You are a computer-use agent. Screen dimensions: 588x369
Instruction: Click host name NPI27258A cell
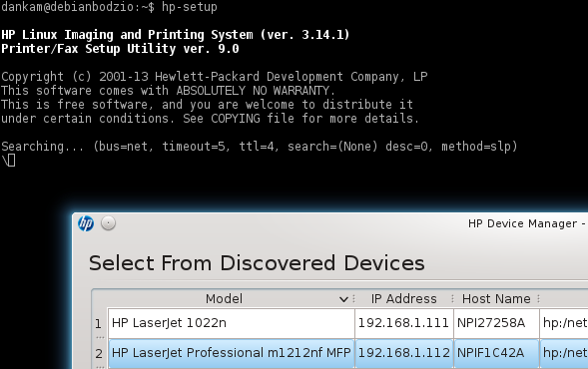[496, 323]
